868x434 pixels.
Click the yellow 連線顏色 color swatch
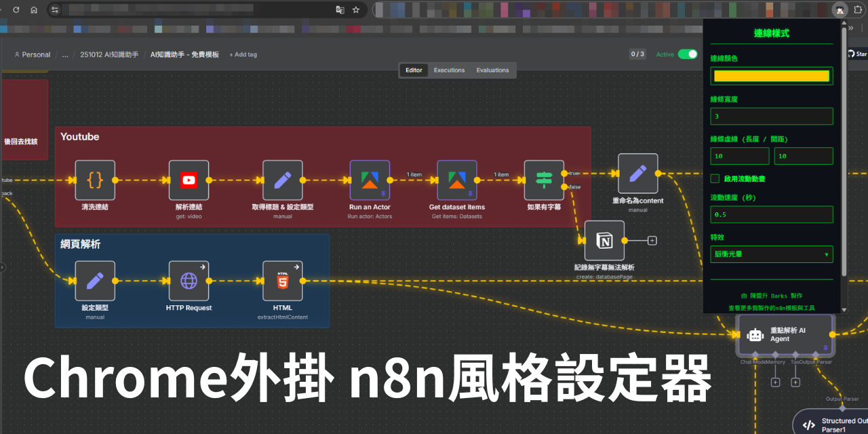(771, 75)
